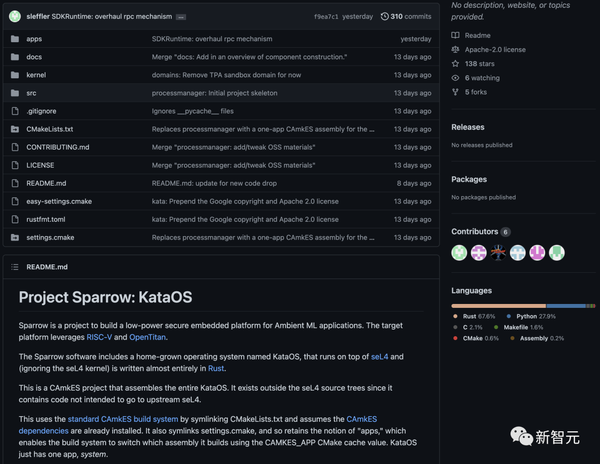Click the star icon beside 138 stars
The height and width of the screenshot is (464, 600).
[x=456, y=63]
